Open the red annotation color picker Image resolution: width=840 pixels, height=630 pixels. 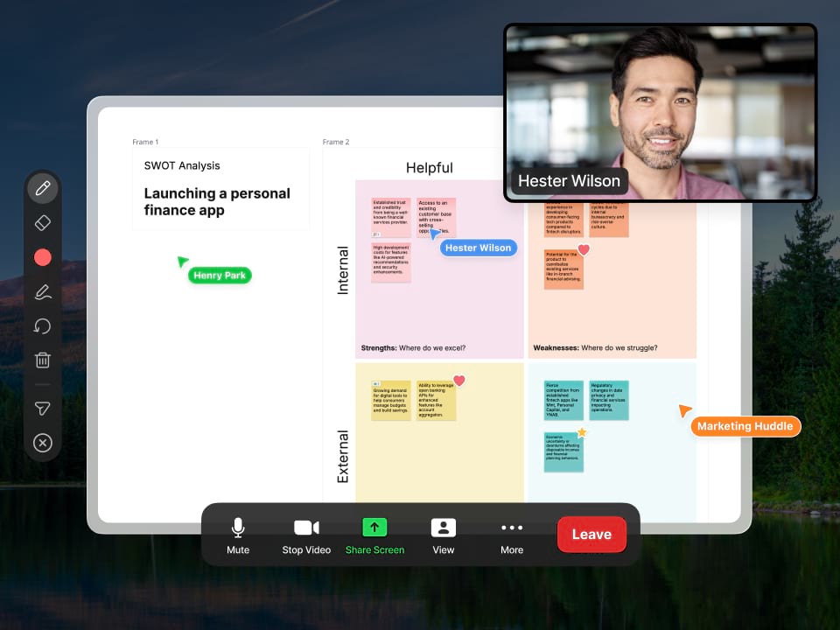[x=42, y=257]
